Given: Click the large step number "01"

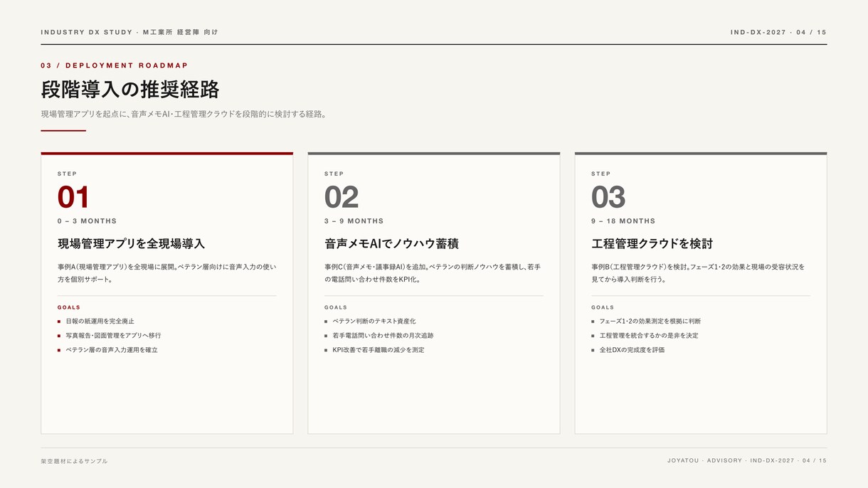Looking at the screenshot, I should point(73,197).
